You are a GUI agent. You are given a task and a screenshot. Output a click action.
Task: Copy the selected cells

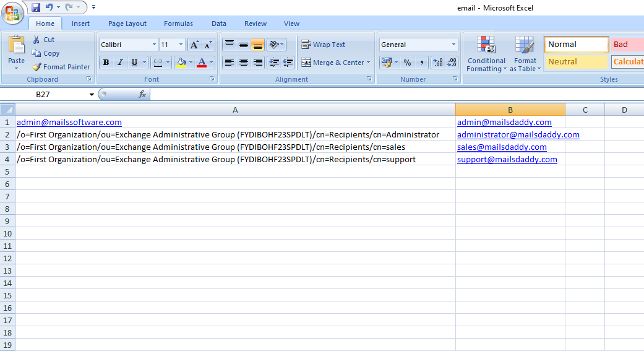46,53
